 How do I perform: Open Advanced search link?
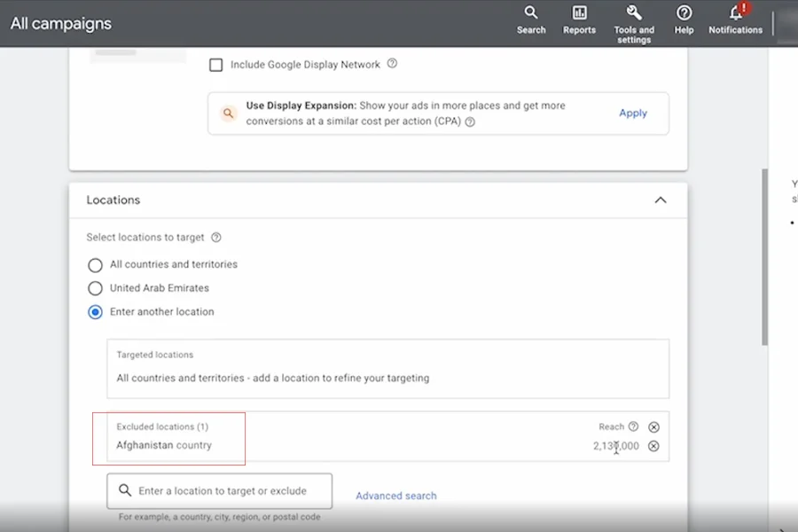click(x=396, y=496)
